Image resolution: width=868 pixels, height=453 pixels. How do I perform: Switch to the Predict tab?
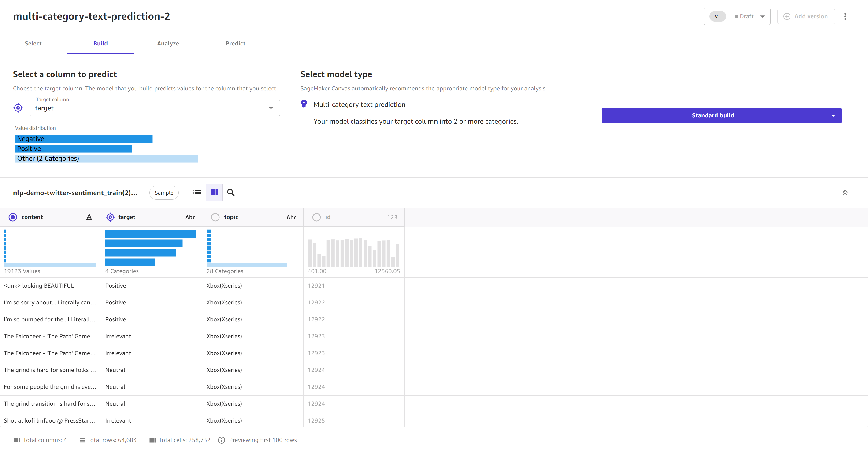click(x=235, y=43)
